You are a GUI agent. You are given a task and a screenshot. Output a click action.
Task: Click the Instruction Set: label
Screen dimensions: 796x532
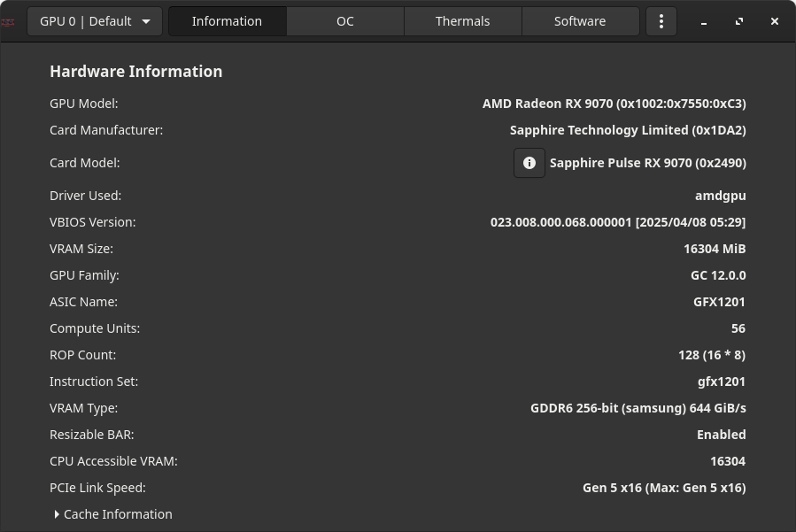(x=93, y=382)
